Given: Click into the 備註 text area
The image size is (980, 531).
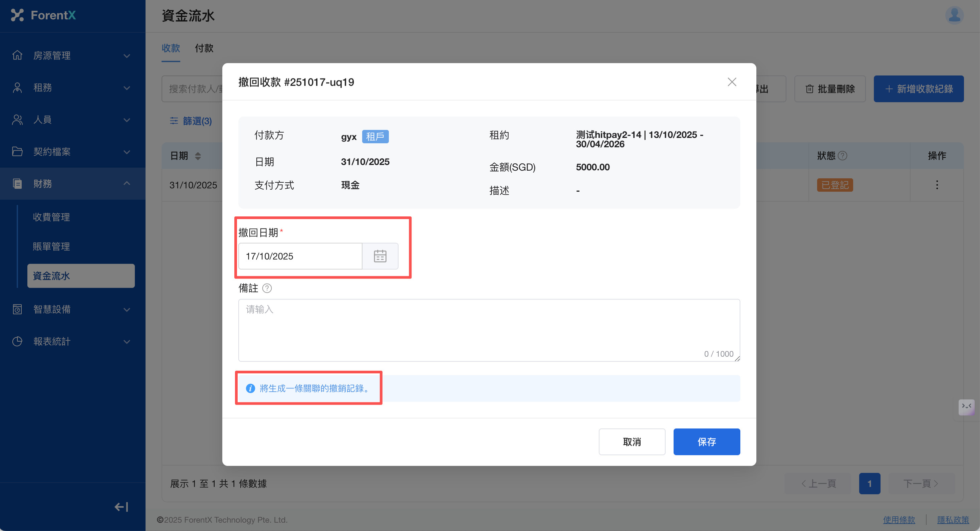Looking at the screenshot, I should pos(488,330).
